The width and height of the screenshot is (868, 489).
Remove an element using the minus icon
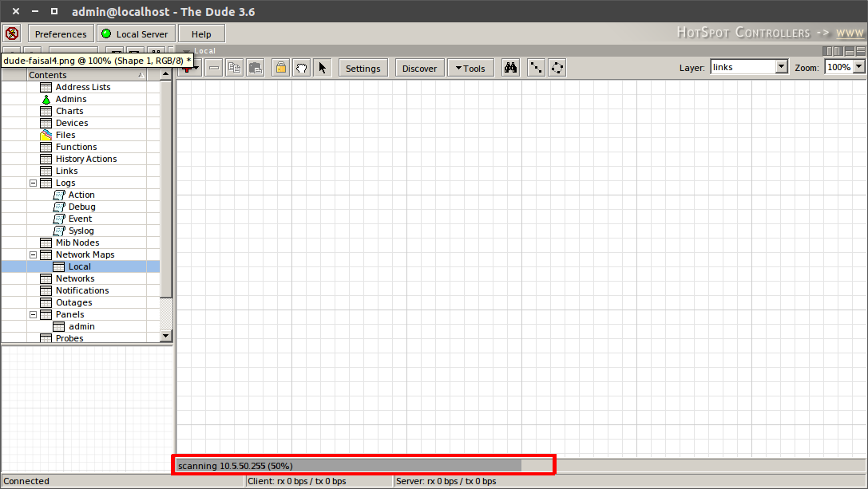pos(213,68)
